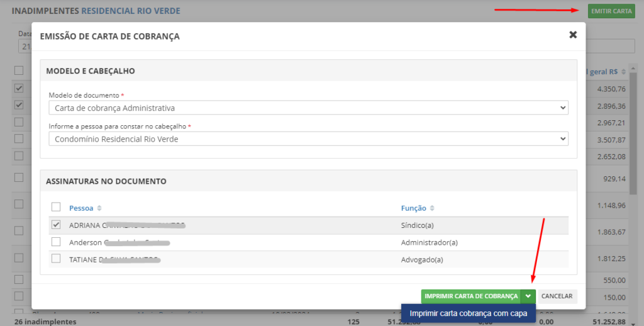Uncheck background row checkbox for 4.350,76
This screenshot has width=644, height=326.
pos(19,88)
